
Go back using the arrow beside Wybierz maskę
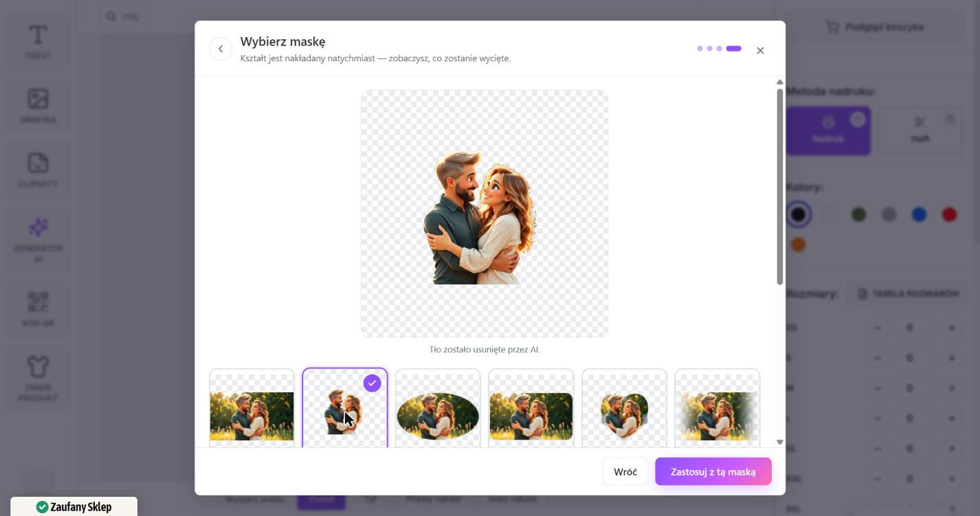221,49
